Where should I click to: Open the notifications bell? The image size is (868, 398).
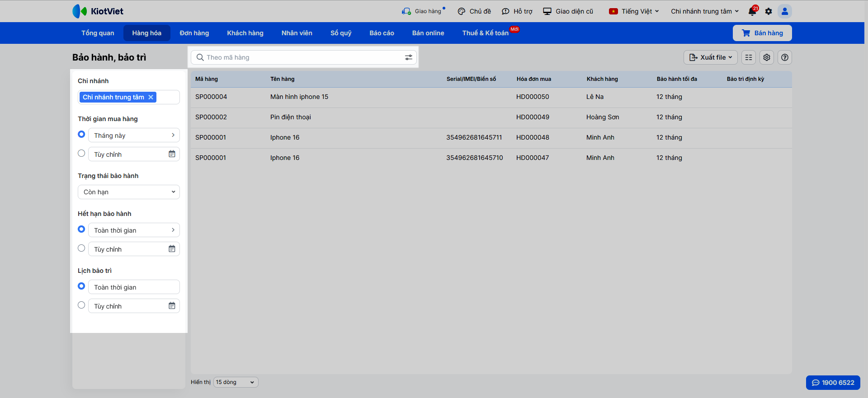pyautogui.click(x=753, y=11)
